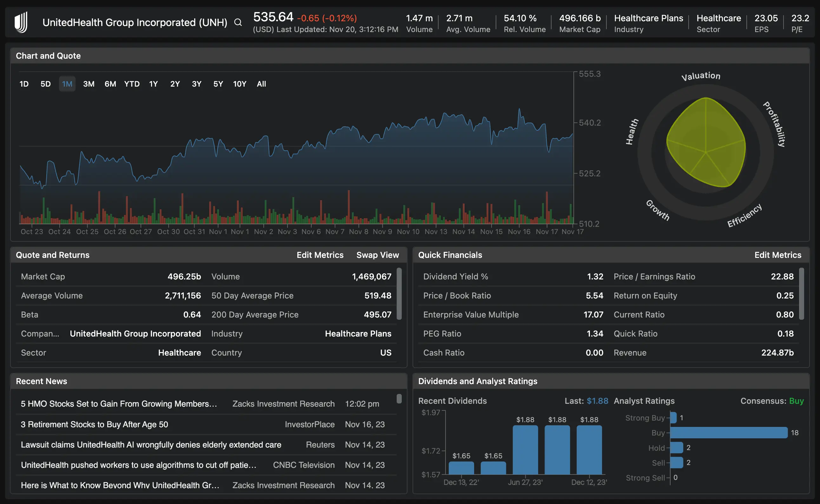Open Edit Metrics in Quick Financials panel
820x504 pixels.
[778, 255]
